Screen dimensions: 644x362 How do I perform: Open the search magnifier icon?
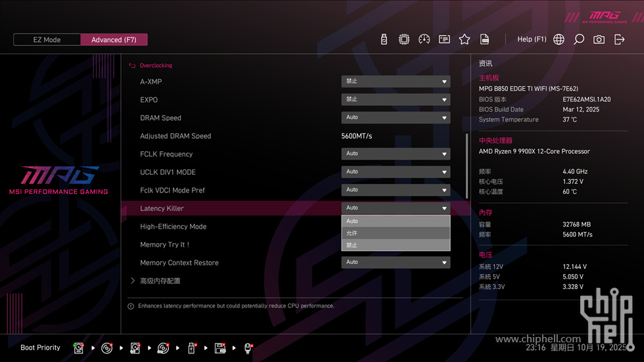click(579, 39)
